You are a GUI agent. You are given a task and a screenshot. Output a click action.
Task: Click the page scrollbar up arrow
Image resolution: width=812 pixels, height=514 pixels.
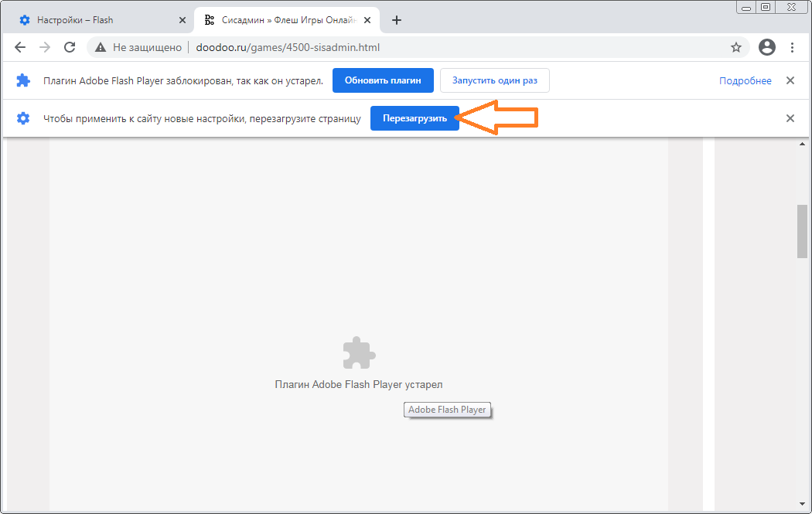(x=802, y=144)
